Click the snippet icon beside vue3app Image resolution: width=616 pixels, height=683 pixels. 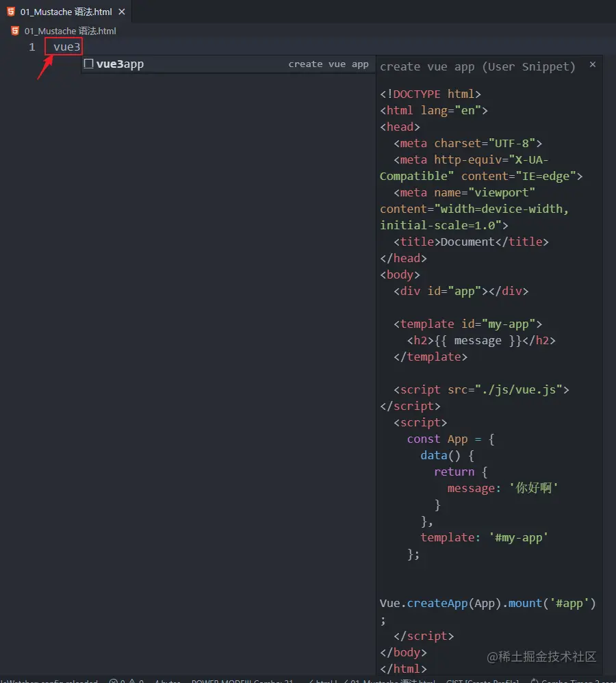click(88, 64)
